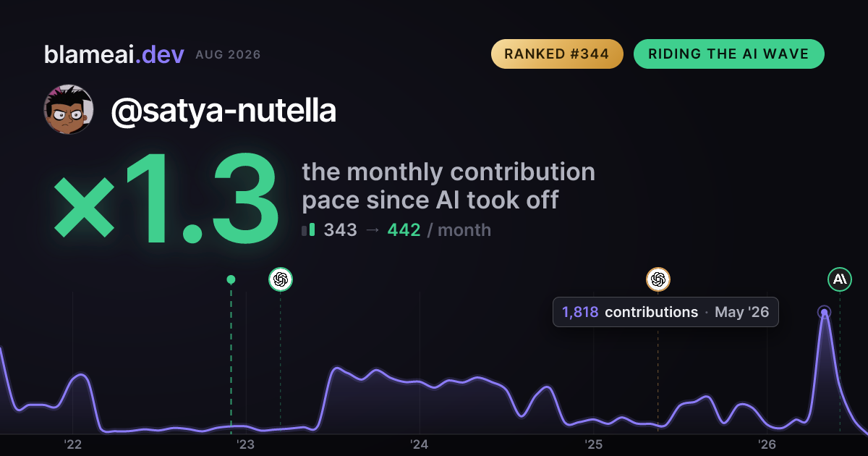
Task: Select the '22 year label on axis
Action: pyautogui.click(x=72, y=444)
